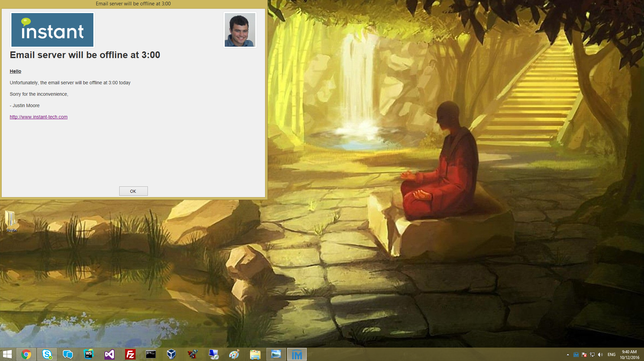Launch Paint from taskbar

(x=234, y=354)
